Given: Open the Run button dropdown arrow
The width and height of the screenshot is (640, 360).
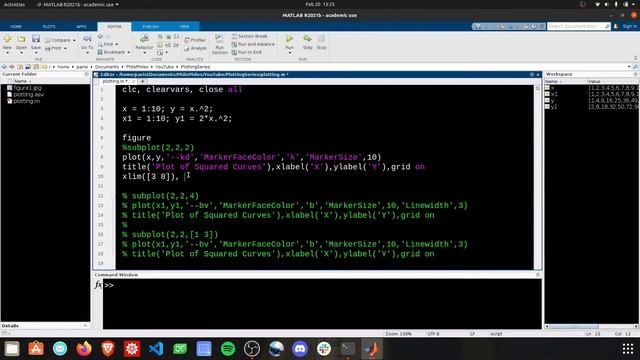Looking at the screenshot, I should tap(289, 53).
